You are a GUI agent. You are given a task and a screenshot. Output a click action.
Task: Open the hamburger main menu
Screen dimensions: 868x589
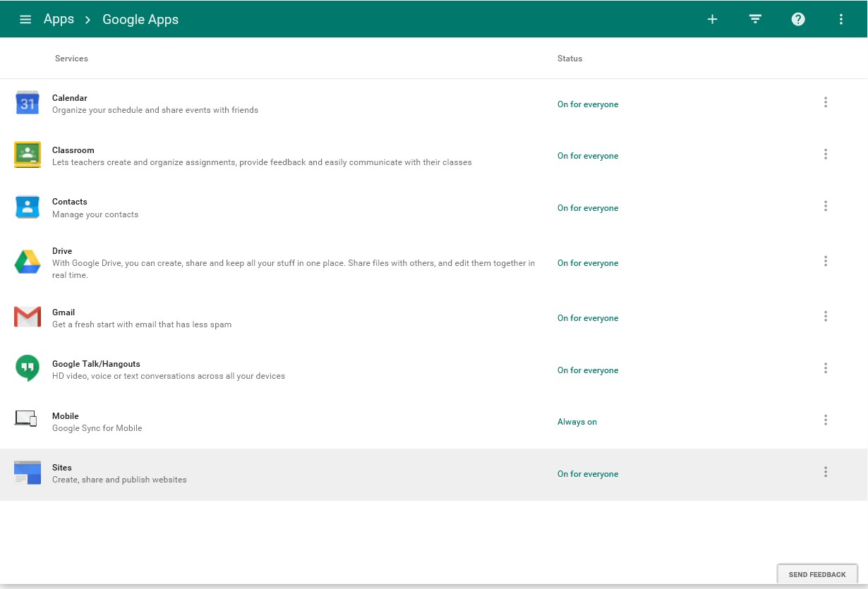coord(25,19)
